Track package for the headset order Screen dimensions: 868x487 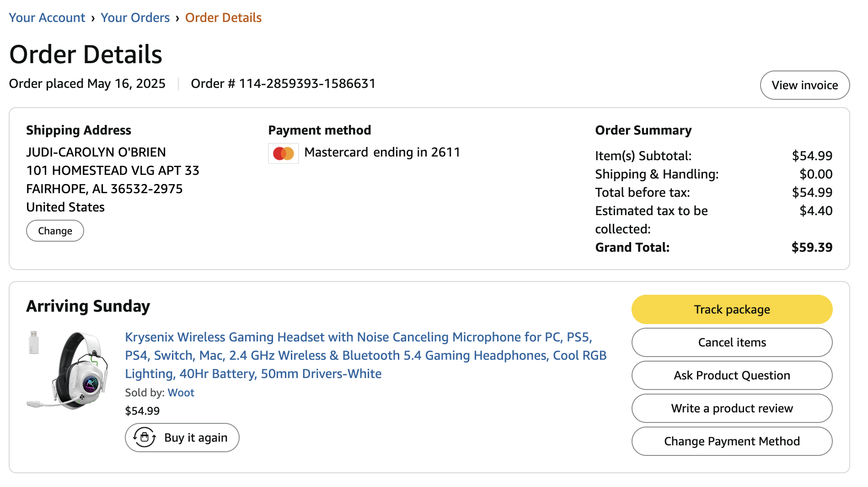pos(732,309)
